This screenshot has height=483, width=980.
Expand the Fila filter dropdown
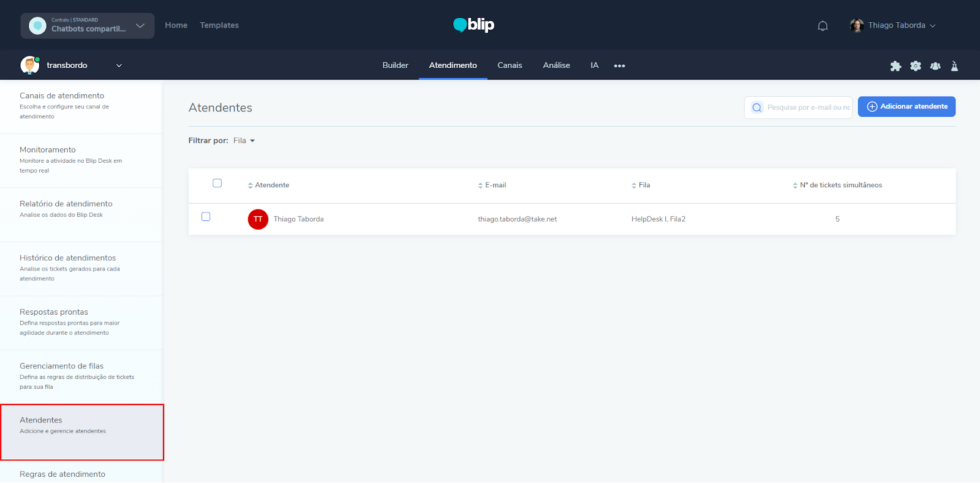tap(244, 141)
